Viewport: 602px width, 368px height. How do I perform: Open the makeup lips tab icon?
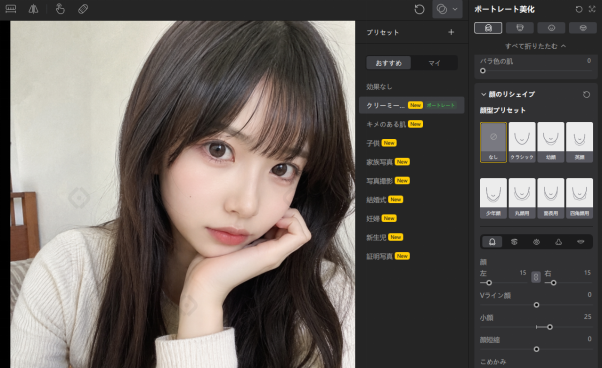pos(583,28)
